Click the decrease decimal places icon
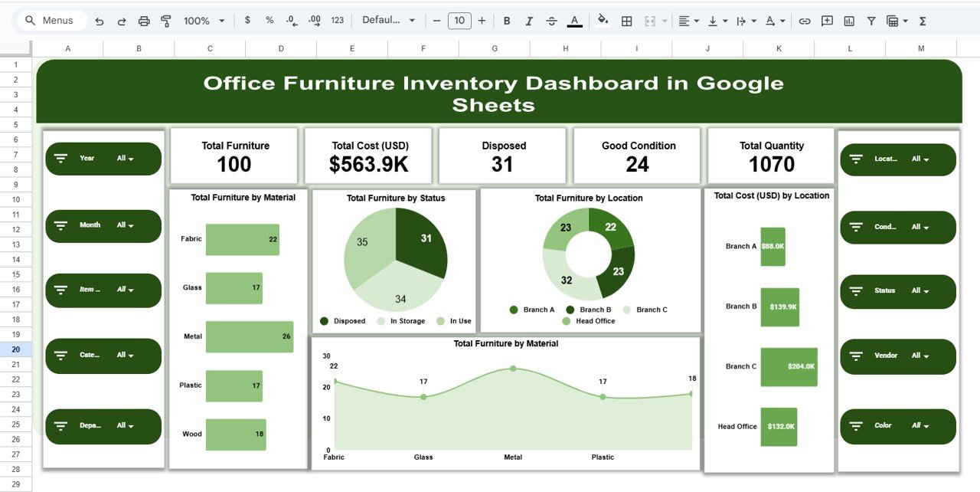The image size is (980, 492). (x=291, y=21)
